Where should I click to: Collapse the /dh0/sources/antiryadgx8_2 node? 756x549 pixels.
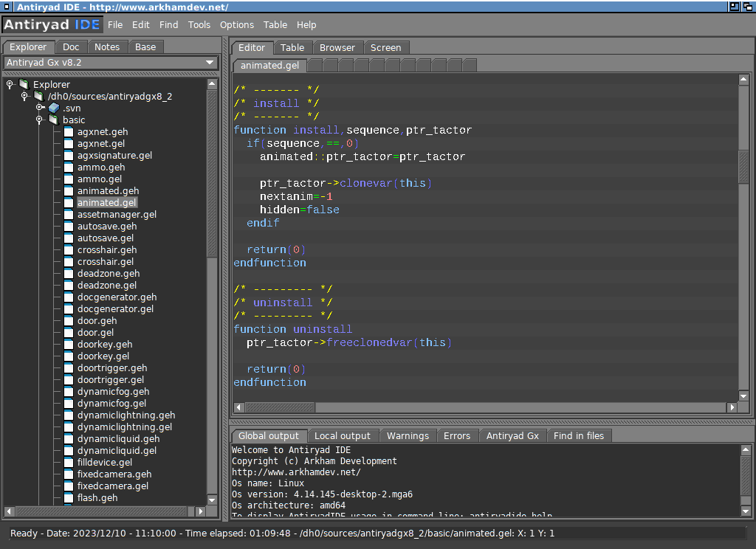(25, 96)
